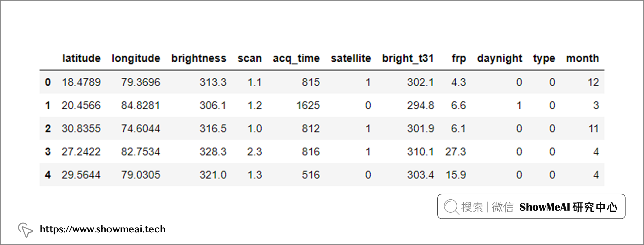
Task: Select the satellite column header
Action: click(351, 58)
